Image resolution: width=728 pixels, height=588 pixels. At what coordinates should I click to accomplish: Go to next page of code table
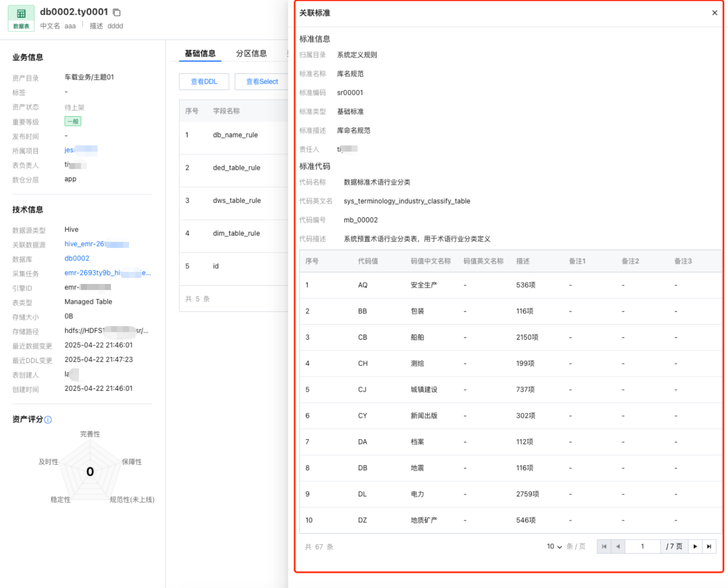click(695, 546)
